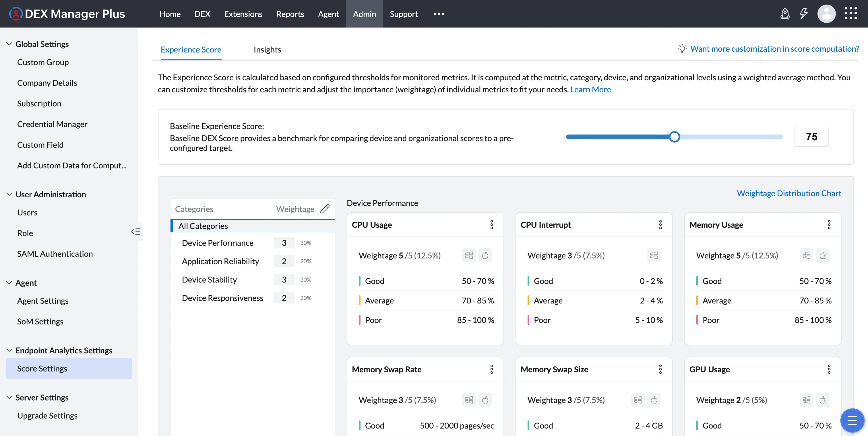Viewport: 868px width, 436px height.
Task: Collapse Endpoint Analytics Settings section
Action: pyautogui.click(x=9, y=350)
